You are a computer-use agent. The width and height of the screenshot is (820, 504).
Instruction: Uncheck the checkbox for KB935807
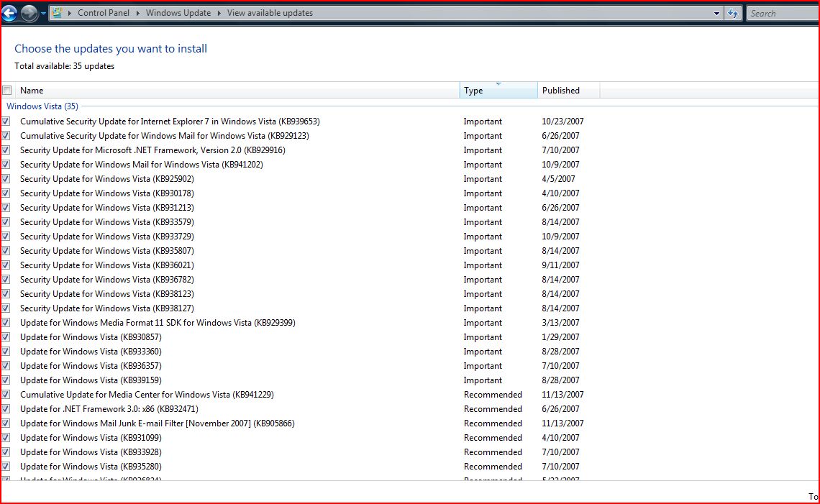click(6, 251)
